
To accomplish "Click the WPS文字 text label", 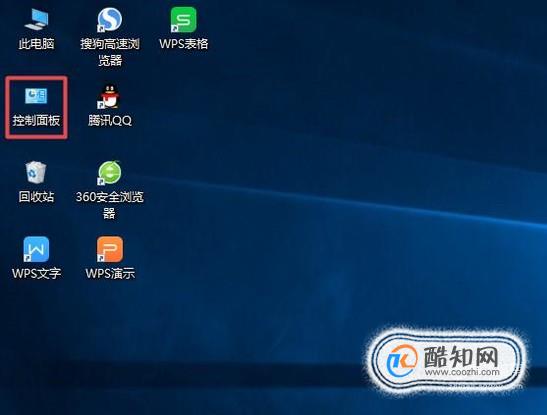I will 36,273.
